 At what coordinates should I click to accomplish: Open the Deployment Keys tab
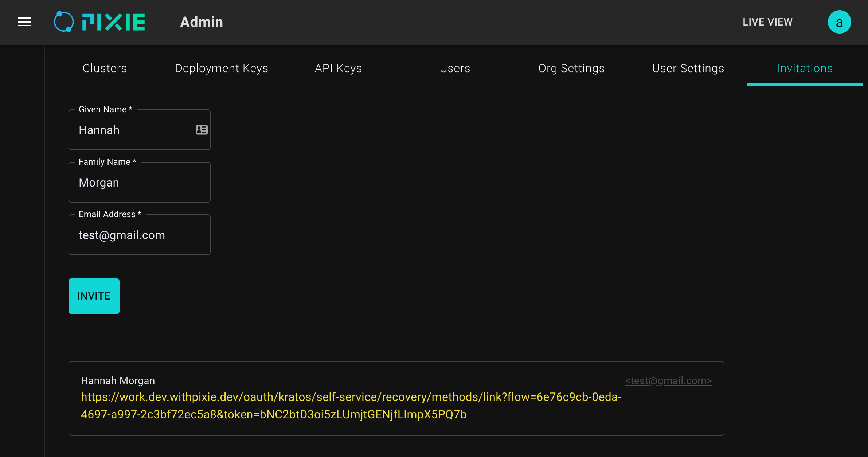221,68
